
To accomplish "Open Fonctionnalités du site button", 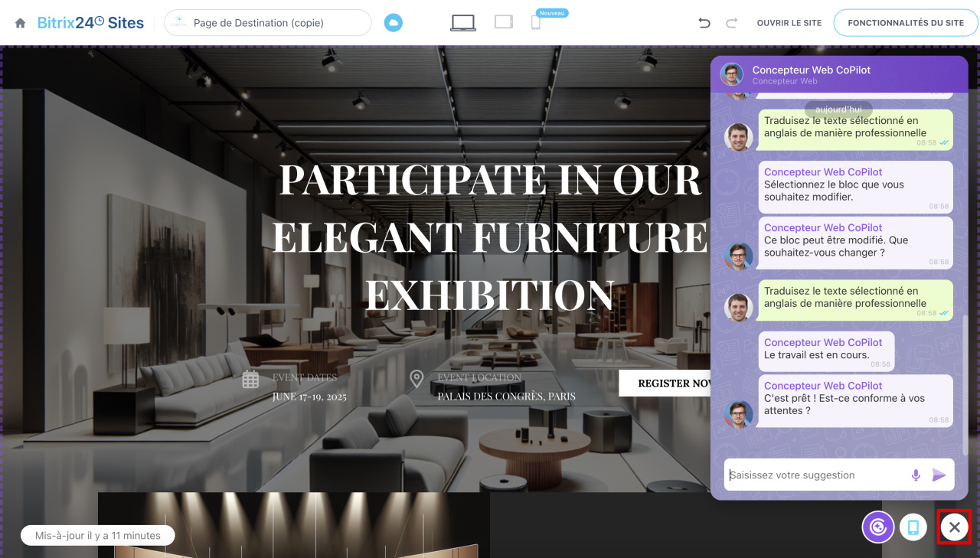I will [906, 23].
